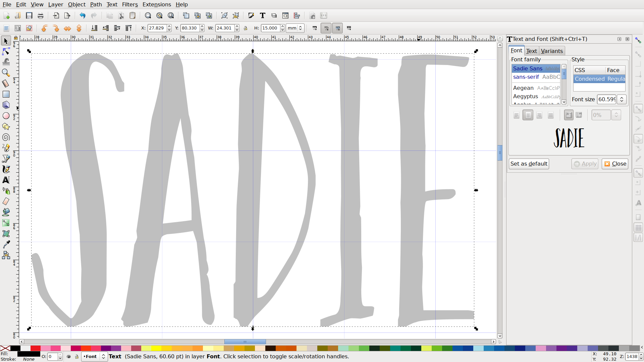Step the X position value
The width and height of the screenshot is (644, 362).
(x=169, y=28)
